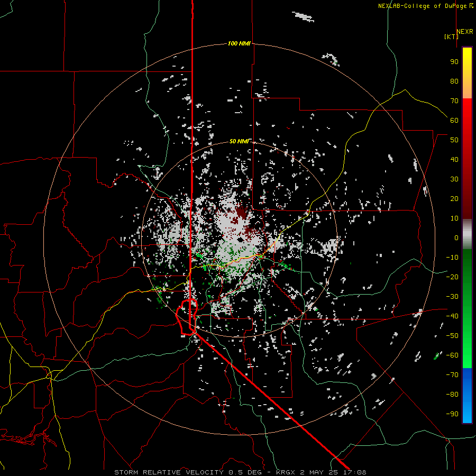Select the -40 value on the velocity scale
This screenshot has height=476, width=476.
452,316
